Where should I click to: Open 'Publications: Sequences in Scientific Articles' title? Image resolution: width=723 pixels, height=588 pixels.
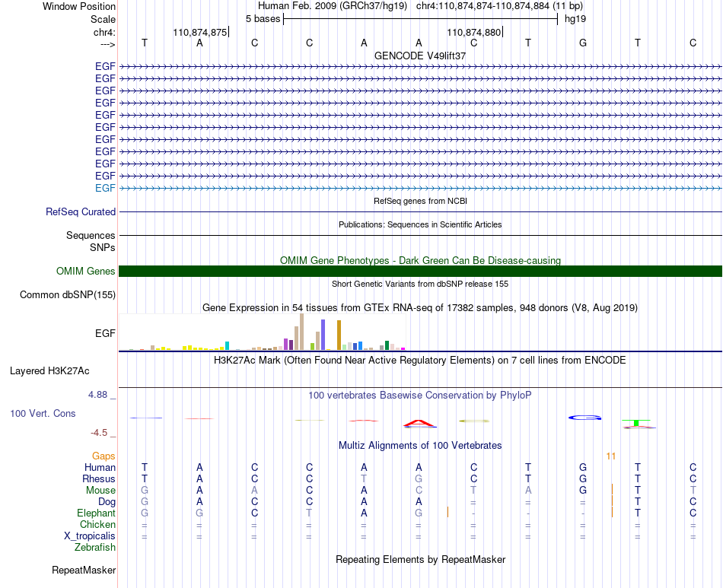[420, 224]
